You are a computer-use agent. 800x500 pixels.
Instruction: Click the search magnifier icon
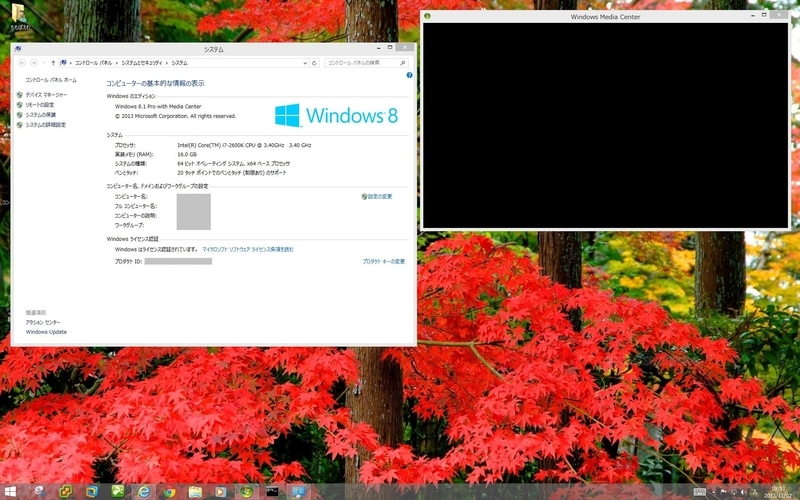click(x=403, y=63)
